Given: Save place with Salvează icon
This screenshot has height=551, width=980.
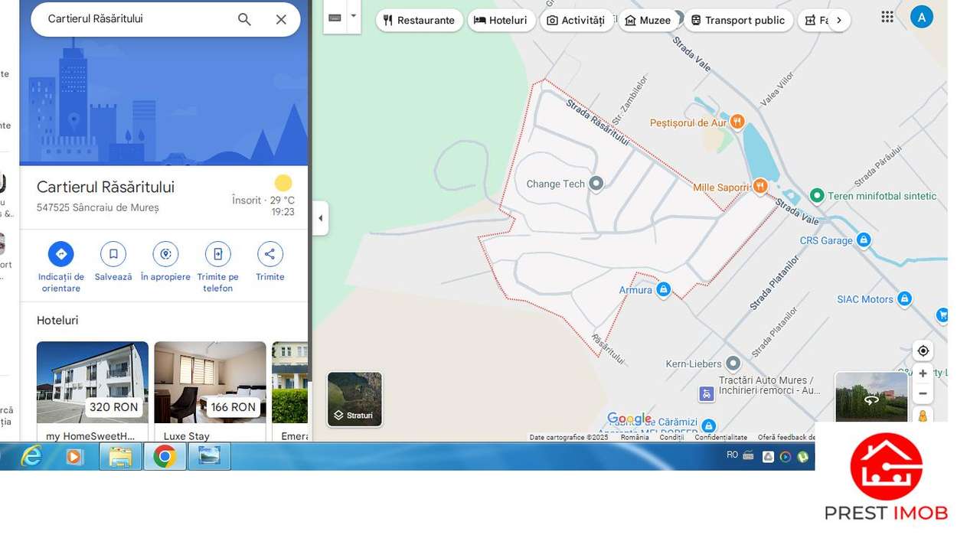Looking at the screenshot, I should click(x=113, y=254).
